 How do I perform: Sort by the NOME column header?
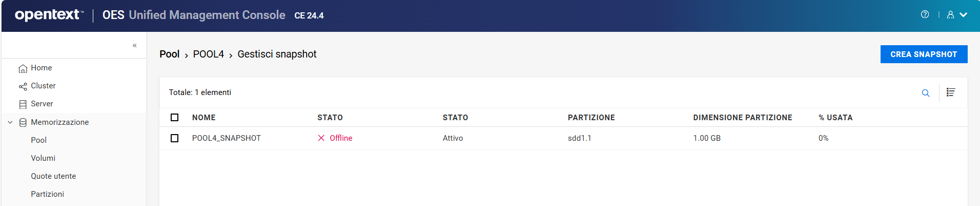[204, 118]
